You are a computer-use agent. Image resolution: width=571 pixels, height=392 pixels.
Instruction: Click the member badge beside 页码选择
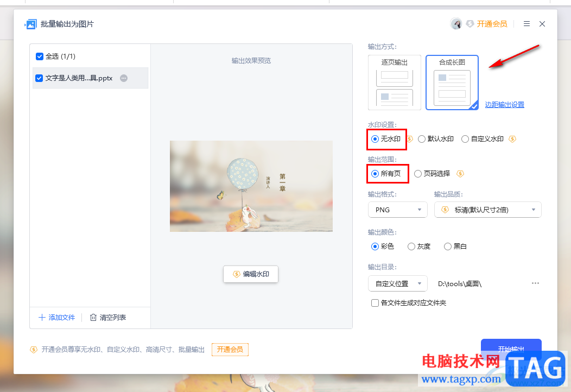(460, 174)
